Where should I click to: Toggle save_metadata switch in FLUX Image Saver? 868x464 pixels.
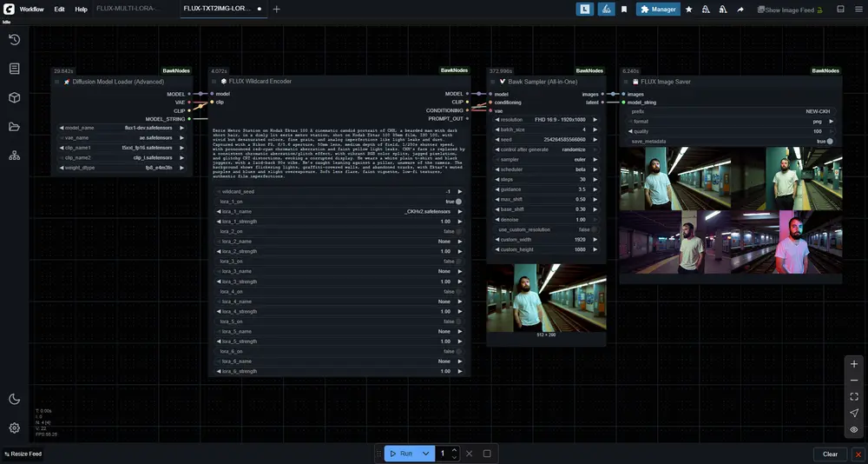point(830,141)
